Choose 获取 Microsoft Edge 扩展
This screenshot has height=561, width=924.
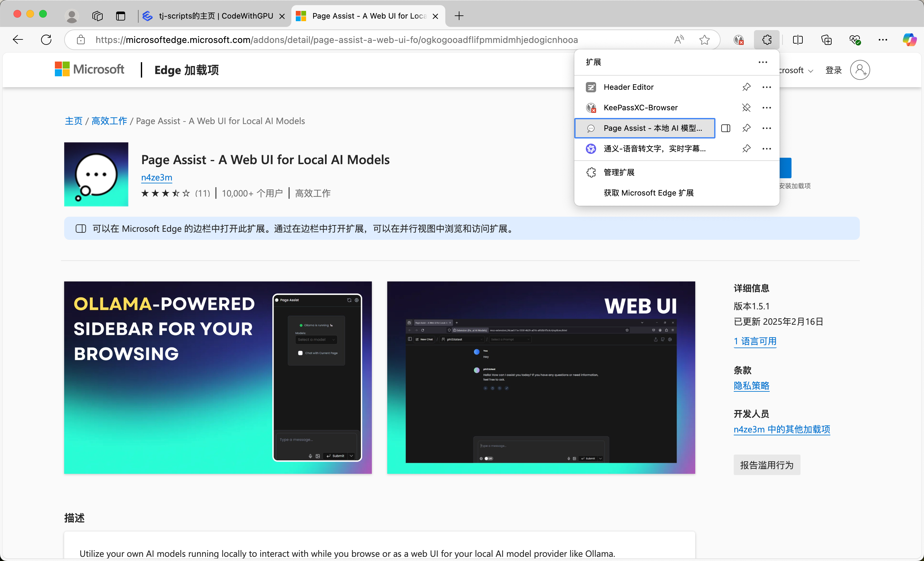click(677, 193)
